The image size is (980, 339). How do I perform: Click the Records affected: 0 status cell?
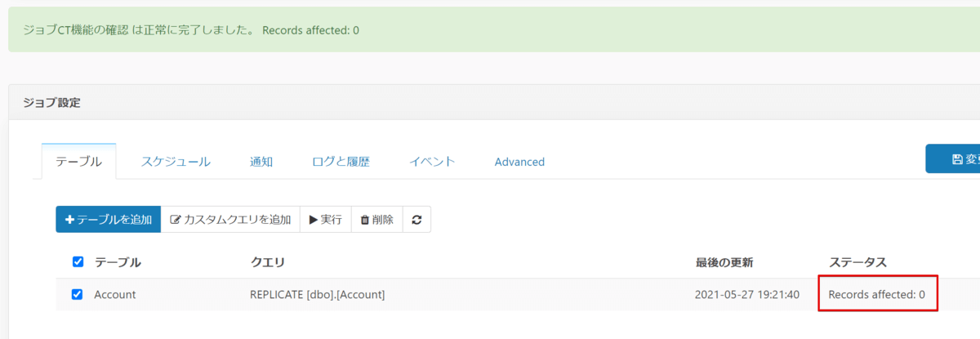(876, 294)
